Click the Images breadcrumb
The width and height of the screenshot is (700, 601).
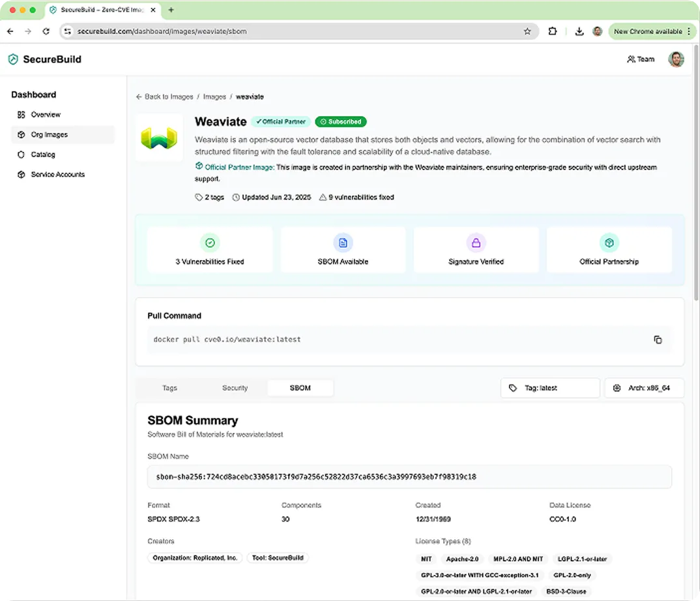(x=214, y=96)
